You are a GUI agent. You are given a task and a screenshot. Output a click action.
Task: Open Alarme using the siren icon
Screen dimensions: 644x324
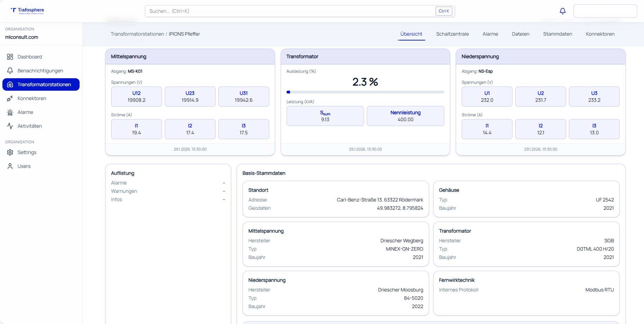(x=10, y=112)
